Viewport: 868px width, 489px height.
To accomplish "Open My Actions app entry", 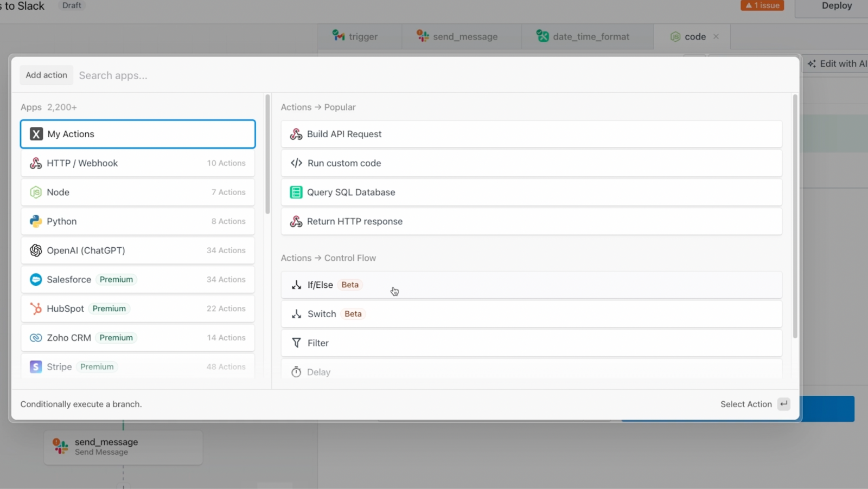I will [x=138, y=134].
